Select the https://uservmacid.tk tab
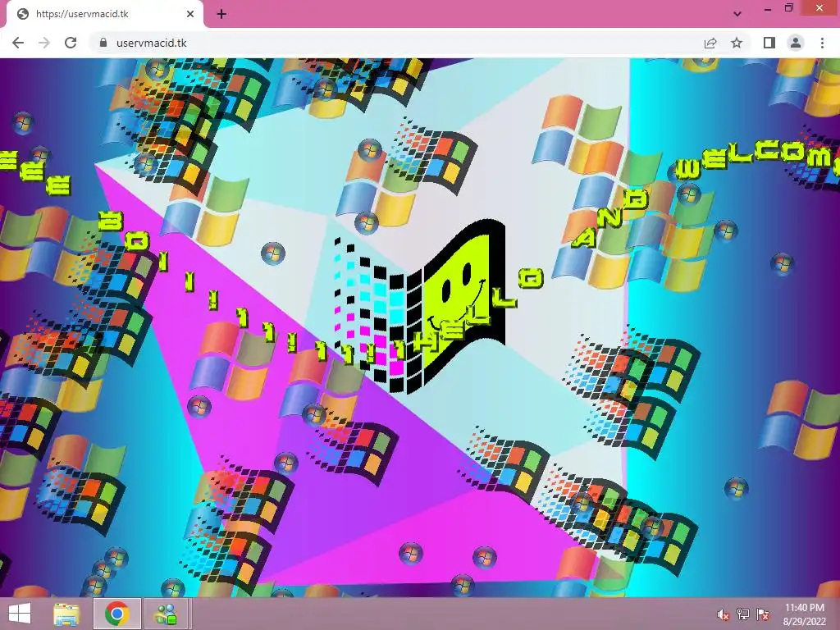The width and height of the screenshot is (840, 630). [x=104, y=14]
